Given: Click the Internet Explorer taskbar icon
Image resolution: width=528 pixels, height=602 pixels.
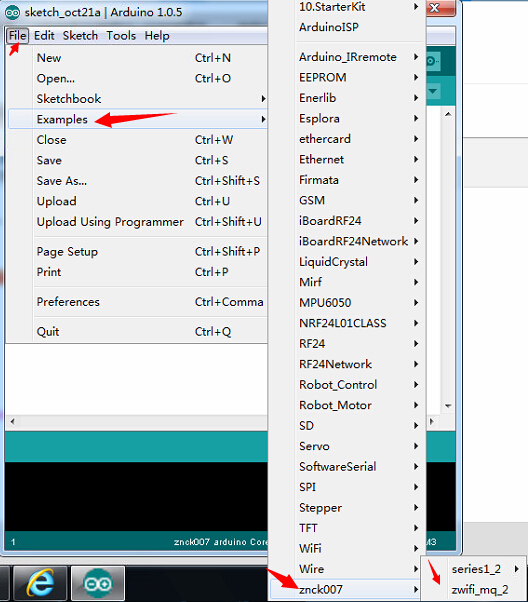Looking at the screenshot, I should pos(40,584).
